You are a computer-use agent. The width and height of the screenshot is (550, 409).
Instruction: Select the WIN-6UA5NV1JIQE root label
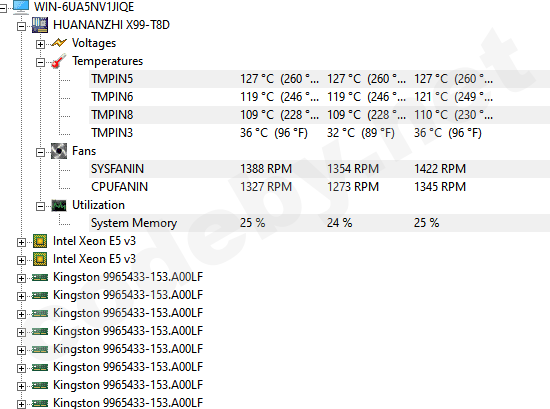(x=84, y=7)
